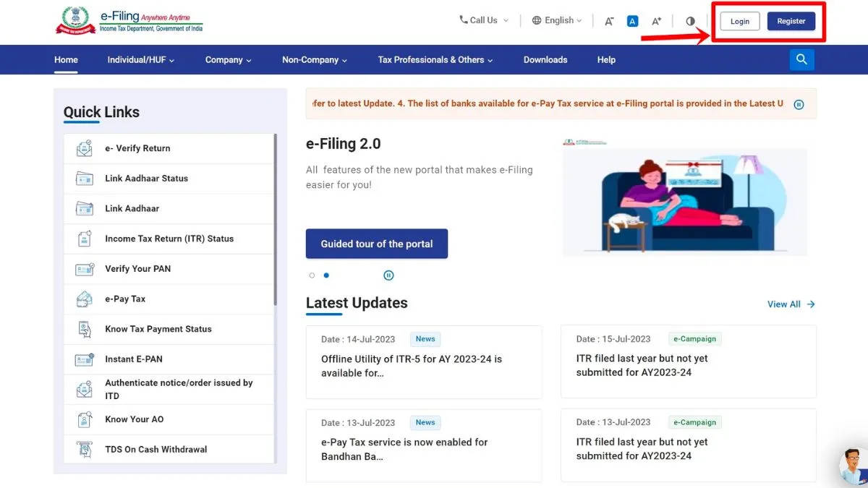This screenshot has width=868, height=488.
Task: Click the TDS On Cash Withdrawal icon
Action: 85,450
